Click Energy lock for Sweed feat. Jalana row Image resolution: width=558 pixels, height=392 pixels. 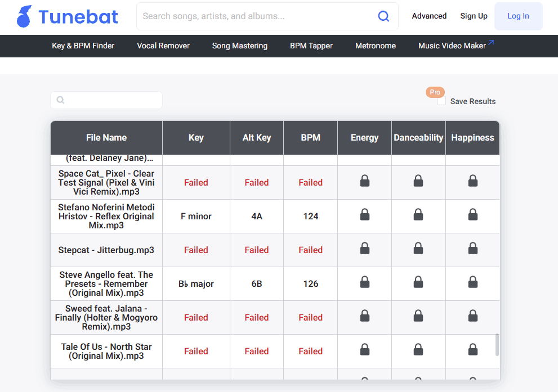click(x=365, y=316)
